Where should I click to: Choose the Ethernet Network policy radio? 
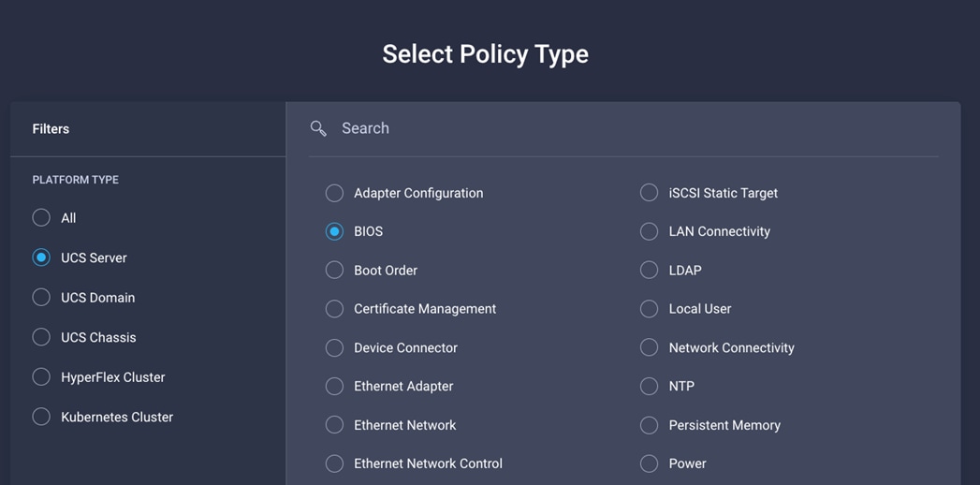[x=334, y=425]
